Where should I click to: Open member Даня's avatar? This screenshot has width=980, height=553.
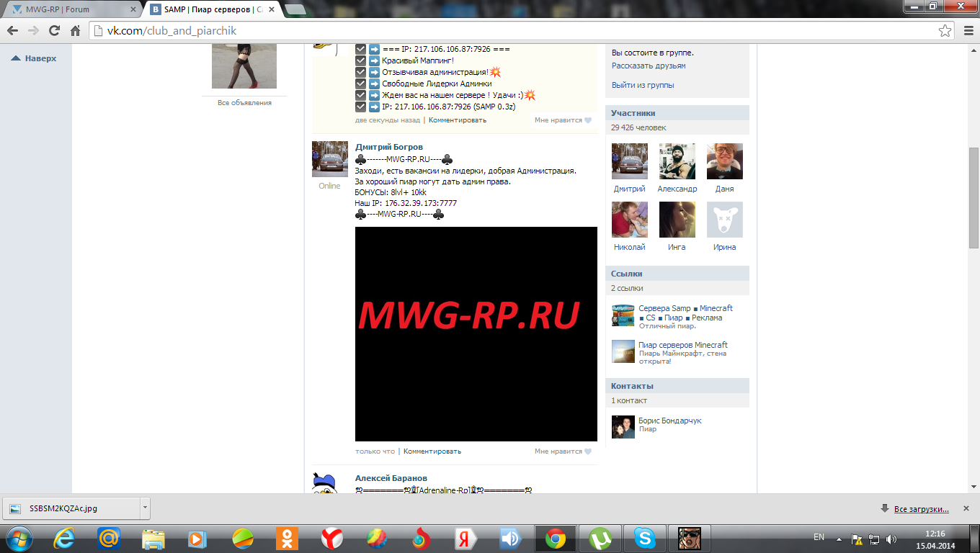(x=725, y=161)
